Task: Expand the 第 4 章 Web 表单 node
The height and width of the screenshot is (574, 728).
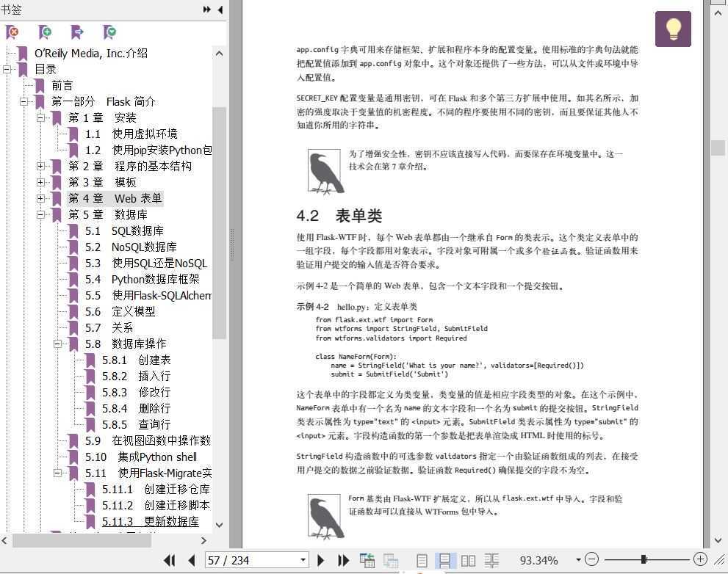Action: tap(41, 199)
